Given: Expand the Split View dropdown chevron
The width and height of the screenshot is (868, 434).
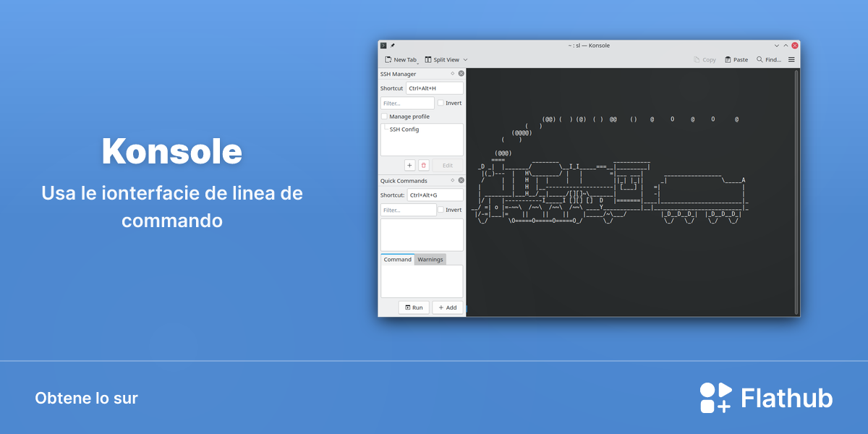Looking at the screenshot, I should pos(465,60).
